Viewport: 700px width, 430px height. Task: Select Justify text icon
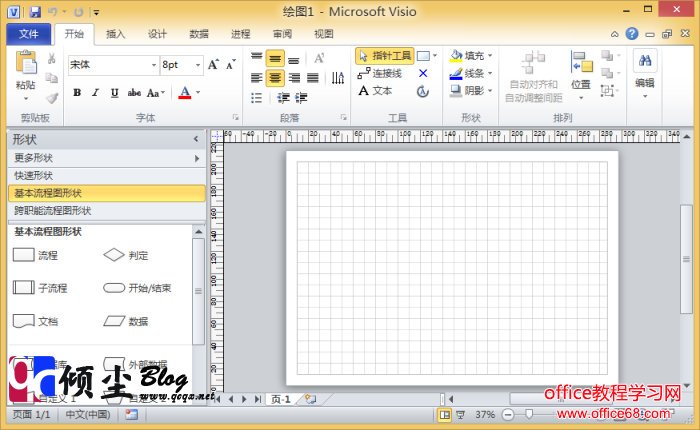point(312,78)
